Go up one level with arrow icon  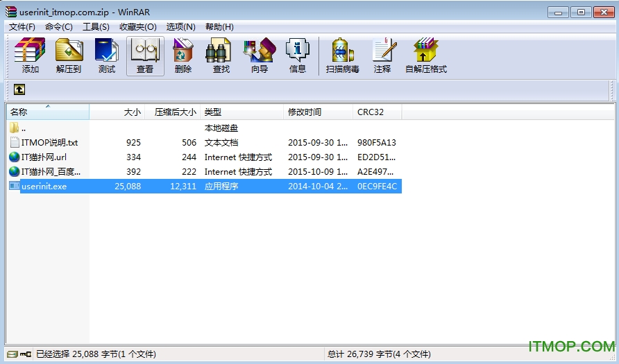(19, 89)
